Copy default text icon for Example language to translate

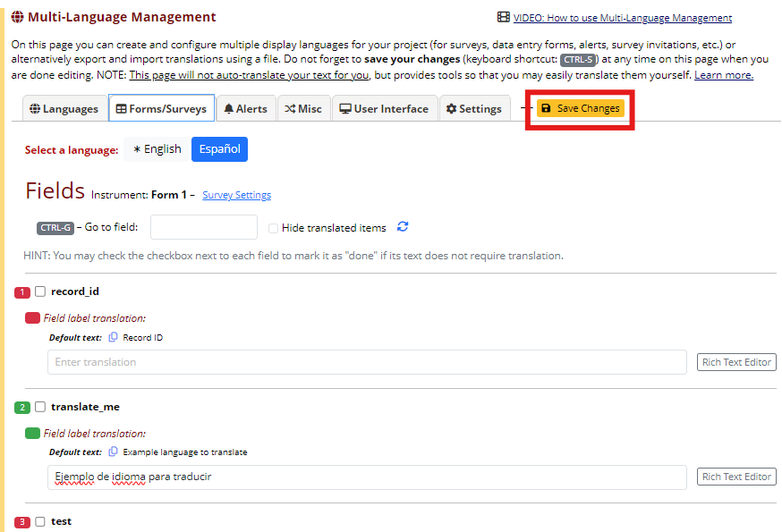point(114,452)
